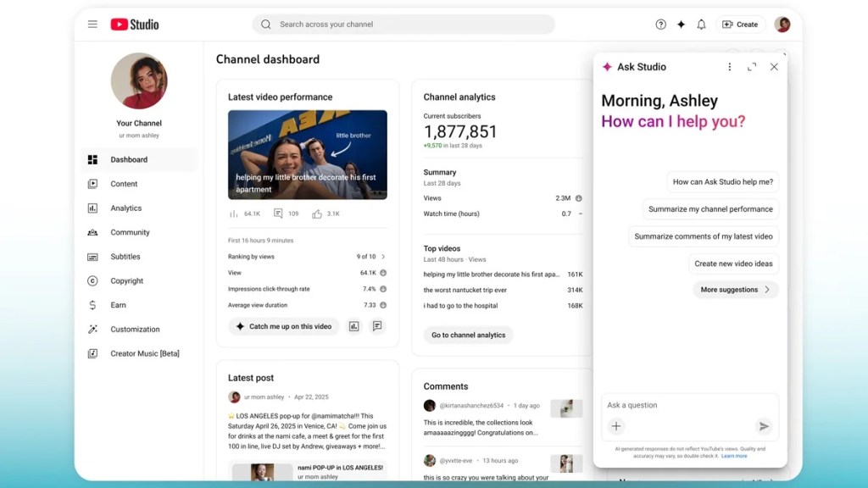Open the hamburger navigation menu
Image resolution: width=868 pixels, height=488 pixels.
[x=92, y=25]
